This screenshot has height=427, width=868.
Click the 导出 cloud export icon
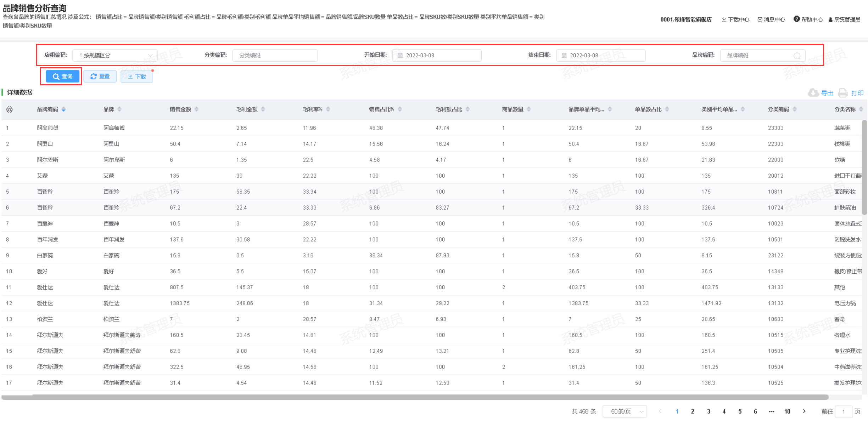pyautogui.click(x=813, y=93)
